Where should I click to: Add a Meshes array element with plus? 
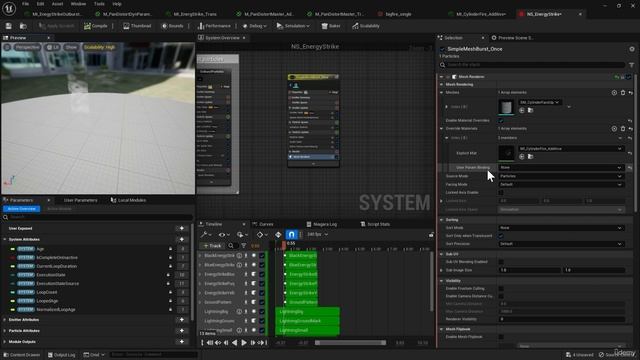[x=614, y=93]
